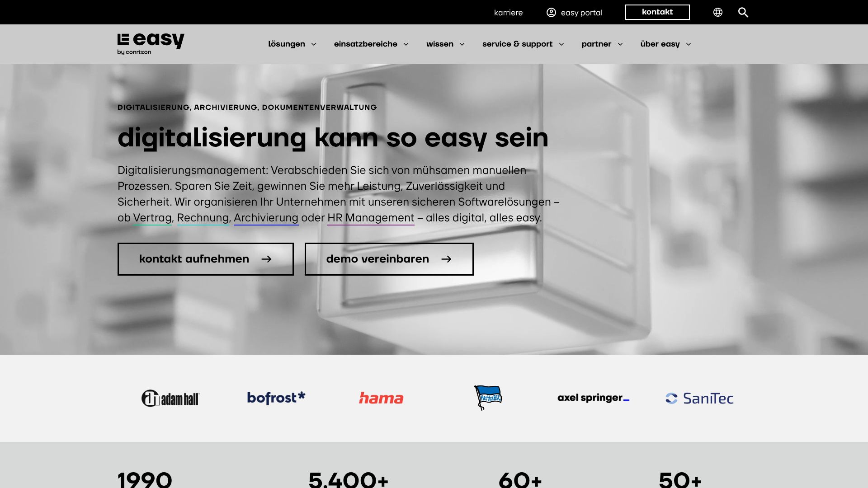Click the bofrost logo

(x=276, y=398)
